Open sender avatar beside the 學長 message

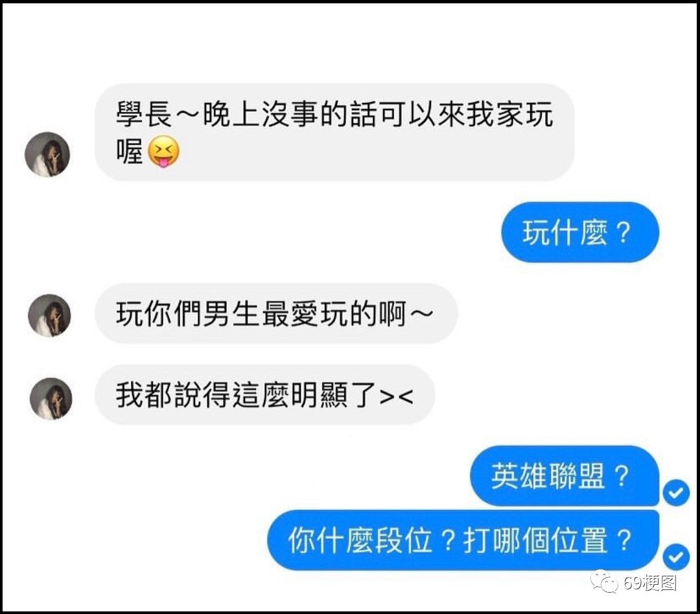click(47, 154)
